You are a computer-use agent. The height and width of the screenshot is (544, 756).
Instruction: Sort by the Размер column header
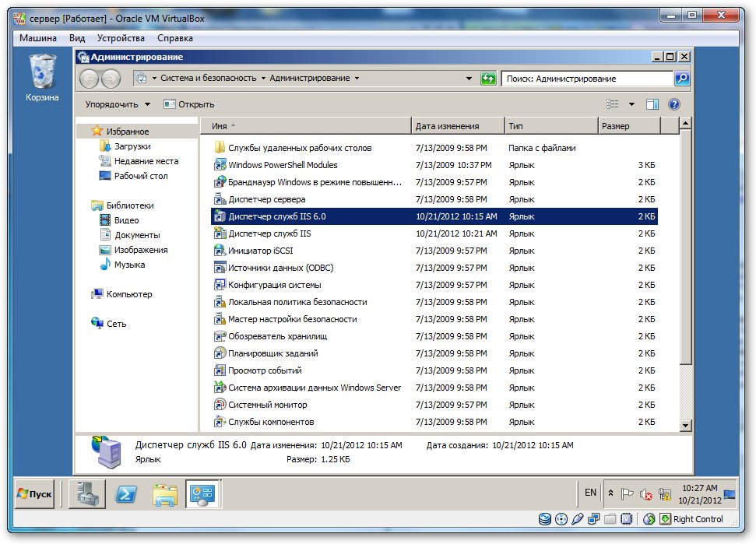[629, 126]
